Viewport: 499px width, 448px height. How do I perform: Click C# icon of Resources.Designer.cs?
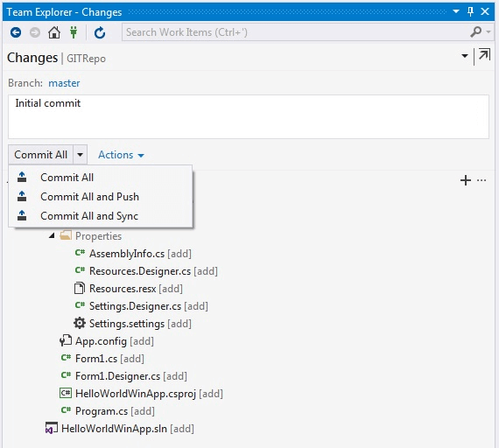tap(80, 270)
